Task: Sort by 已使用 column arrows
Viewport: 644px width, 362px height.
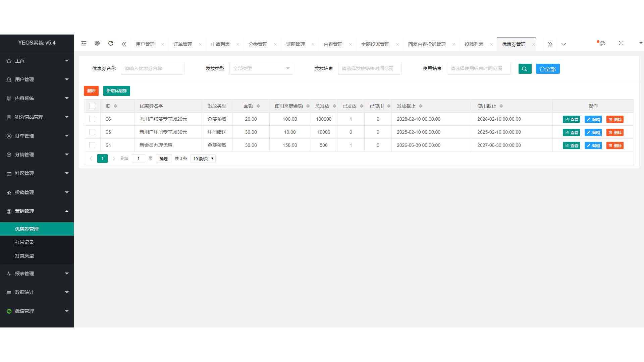Action: (389, 106)
